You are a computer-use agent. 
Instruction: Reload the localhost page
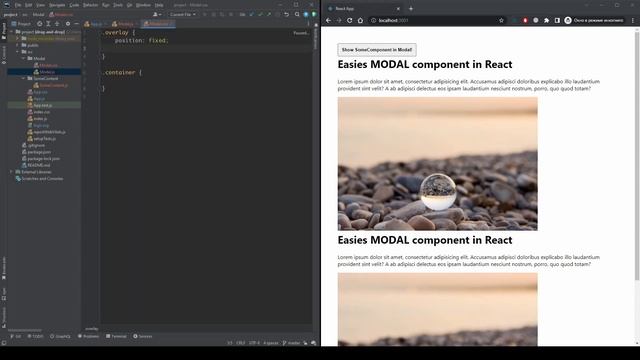click(x=349, y=20)
